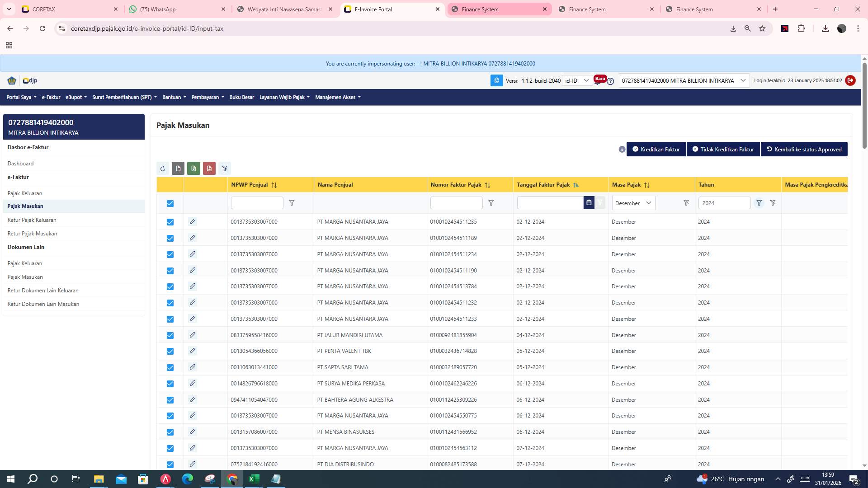Open Retur Pajak Masukan in the sidebar
The height and width of the screenshot is (488, 868).
32,233
